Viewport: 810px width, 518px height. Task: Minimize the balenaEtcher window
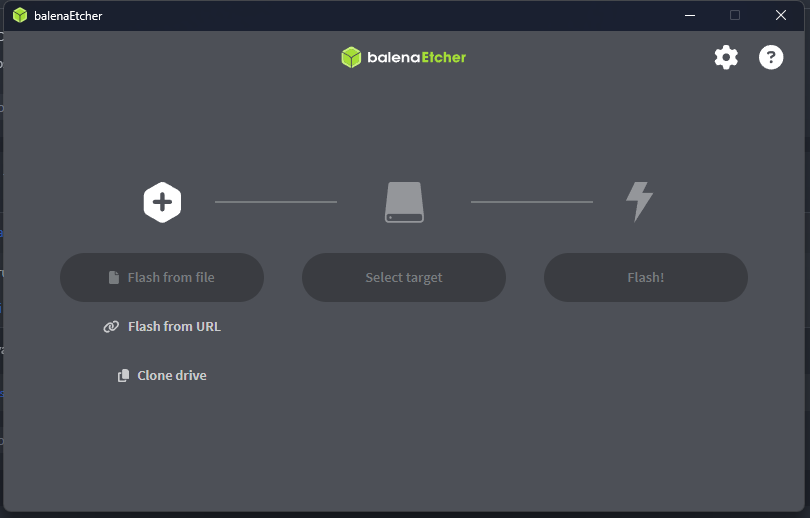click(689, 15)
